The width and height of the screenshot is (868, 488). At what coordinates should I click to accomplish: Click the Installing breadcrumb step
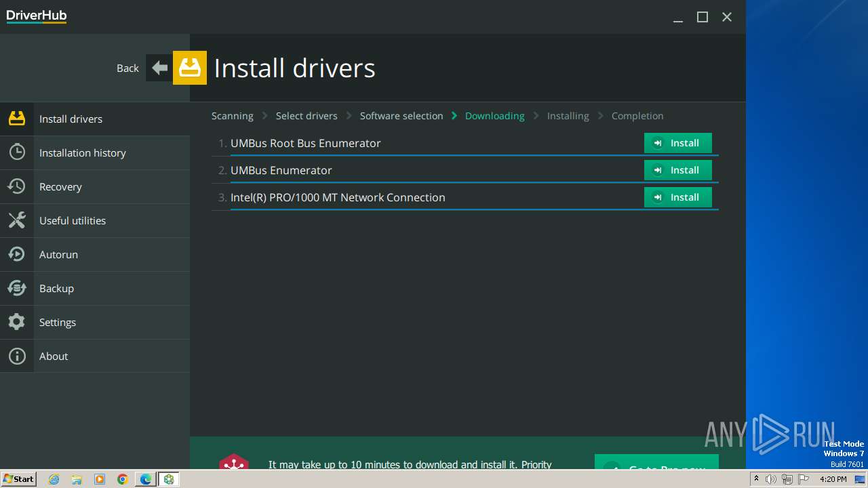pyautogui.click(x=568, y=116)
